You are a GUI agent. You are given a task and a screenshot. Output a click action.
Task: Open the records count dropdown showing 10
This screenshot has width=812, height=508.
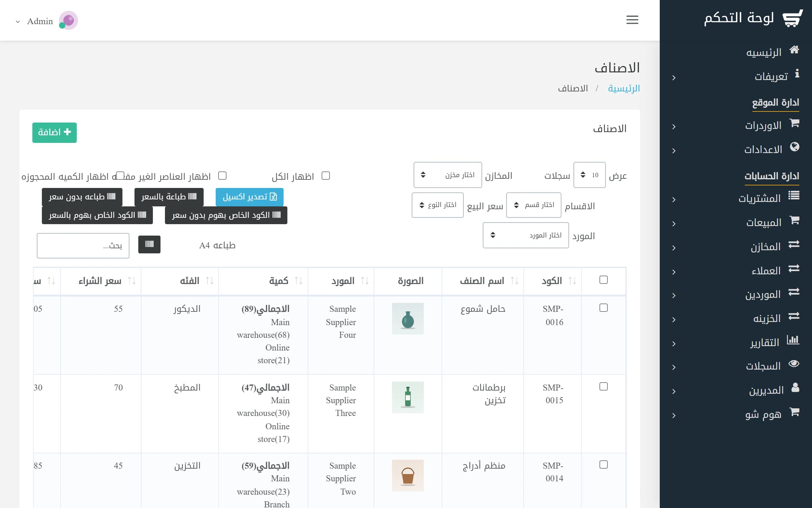[590, 175]
